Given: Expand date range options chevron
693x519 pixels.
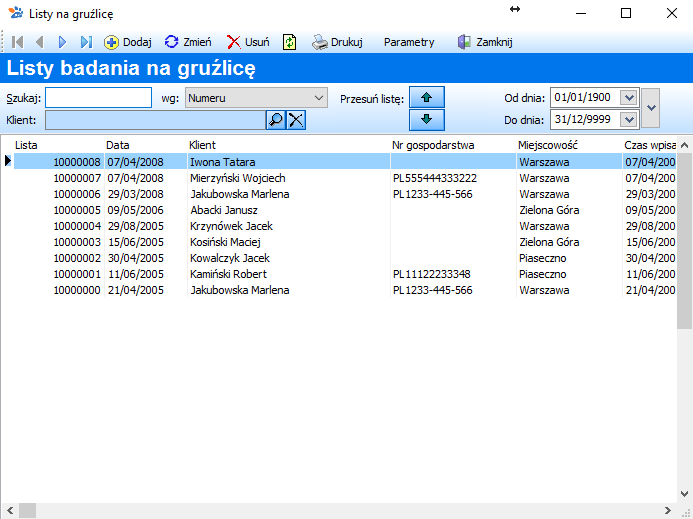Looking at the screenshot, I should click(651, 108).
